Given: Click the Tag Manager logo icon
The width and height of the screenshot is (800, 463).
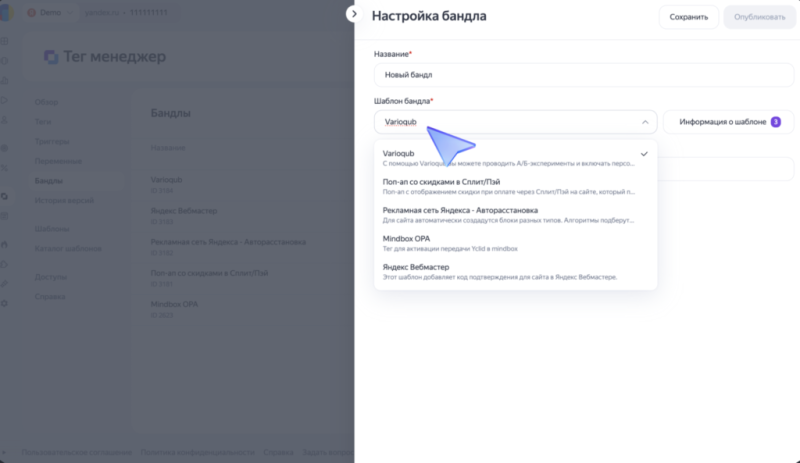Looking at the screenshot, I should [x=51, y=57].
